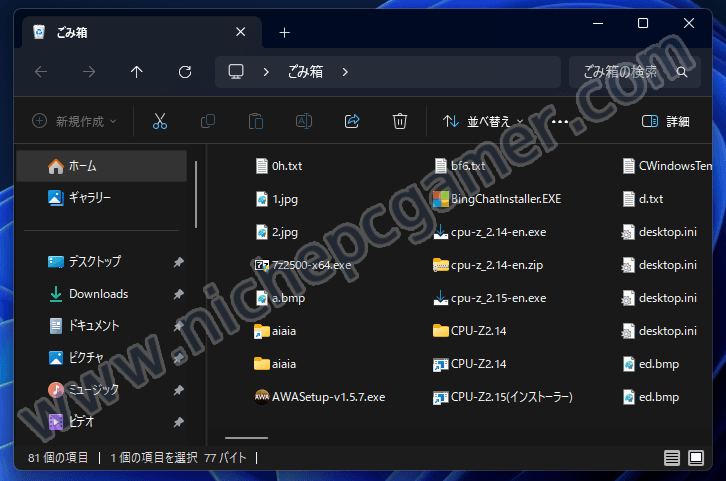Screen dimensions: 726x481
Task: Minimize the Explorer window
Action: [598, 23]
